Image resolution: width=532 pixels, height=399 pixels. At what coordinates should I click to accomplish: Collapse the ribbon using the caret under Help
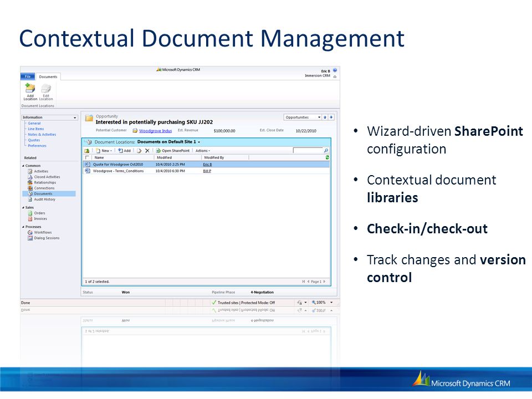pyautogui.click(x=335, y=76)
